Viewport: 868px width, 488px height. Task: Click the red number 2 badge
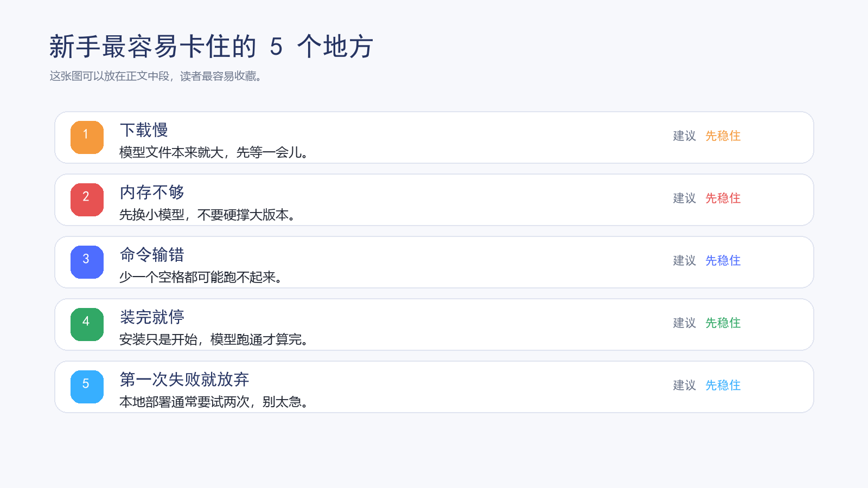click(x=87, y=200)
